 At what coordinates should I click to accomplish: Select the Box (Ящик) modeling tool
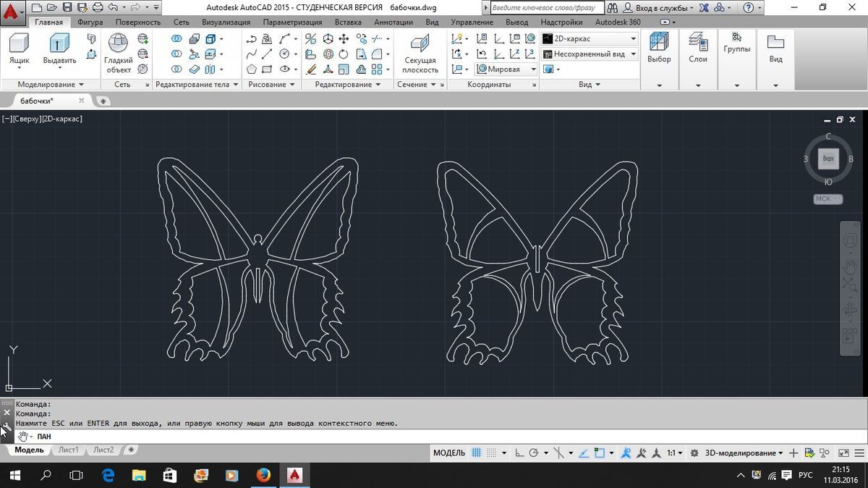(x=19, y=49)
